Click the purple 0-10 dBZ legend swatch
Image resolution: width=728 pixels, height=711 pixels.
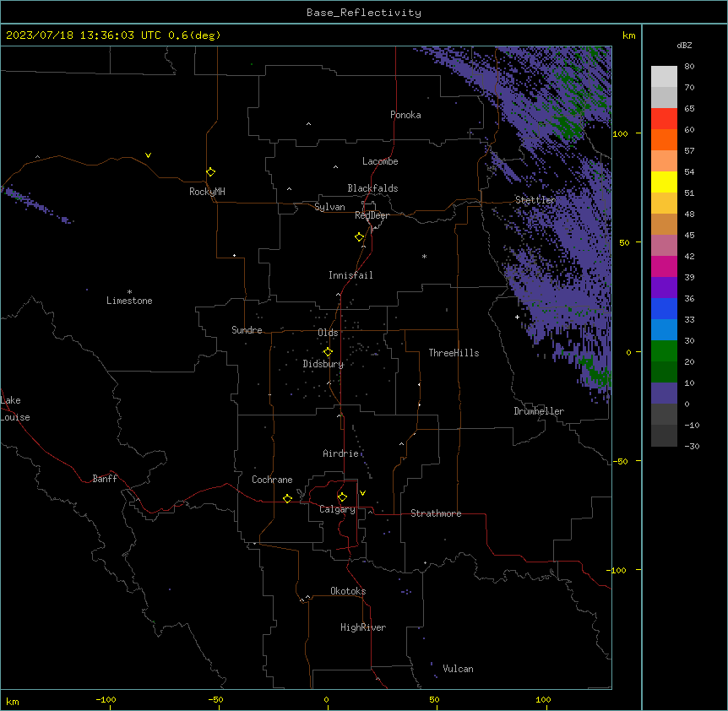point(664,393)
